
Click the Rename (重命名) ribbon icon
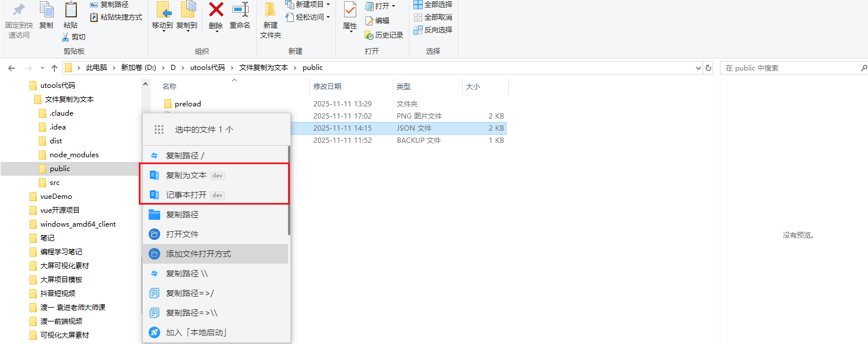[x=240, y=10]
